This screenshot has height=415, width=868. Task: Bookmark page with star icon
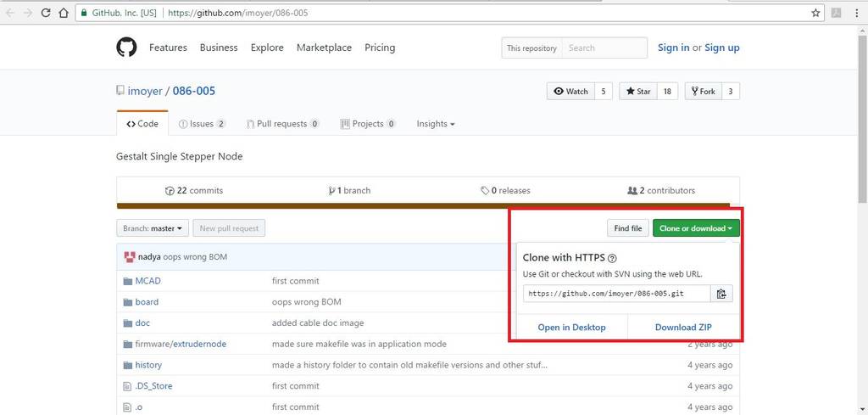[815, 13]
